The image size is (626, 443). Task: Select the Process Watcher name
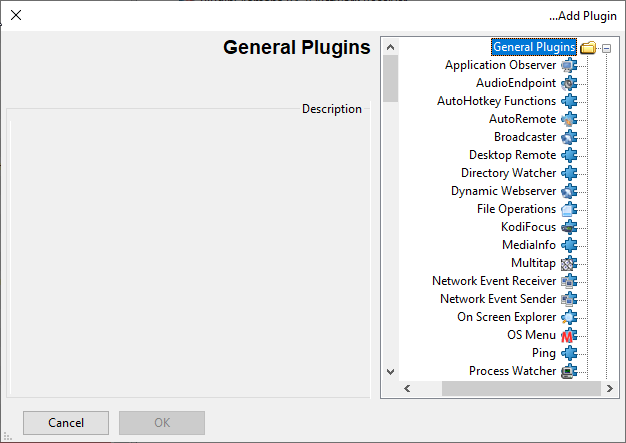pyautogui.click(x=513, y=371)
